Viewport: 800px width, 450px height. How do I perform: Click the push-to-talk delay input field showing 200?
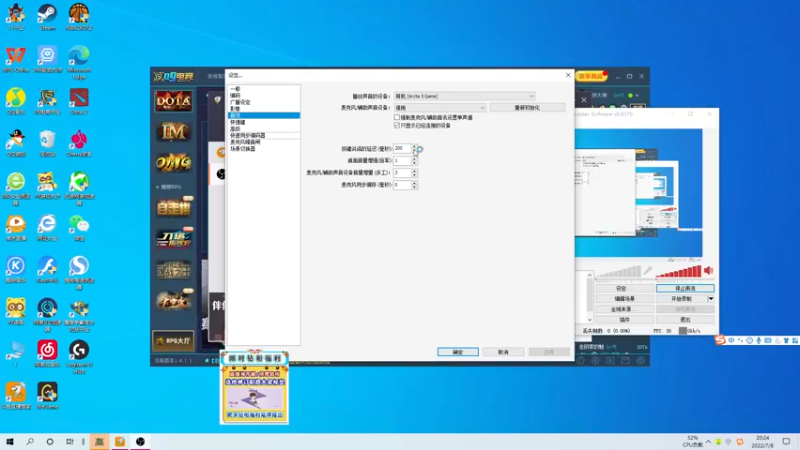403,148
